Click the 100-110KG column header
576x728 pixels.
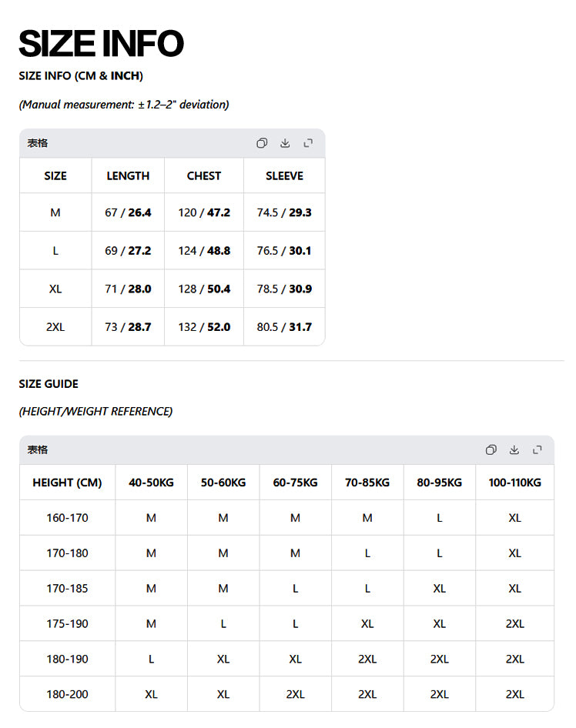514,483
